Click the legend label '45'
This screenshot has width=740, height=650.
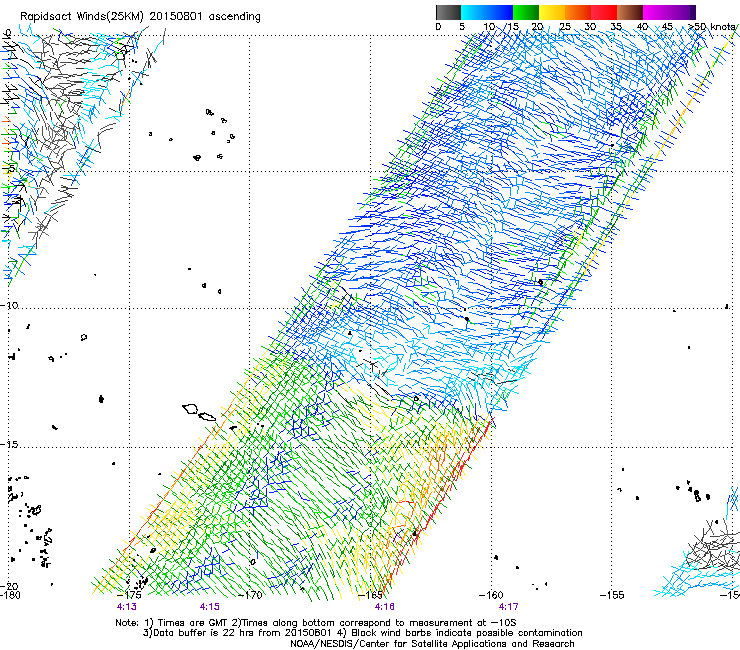667,26
